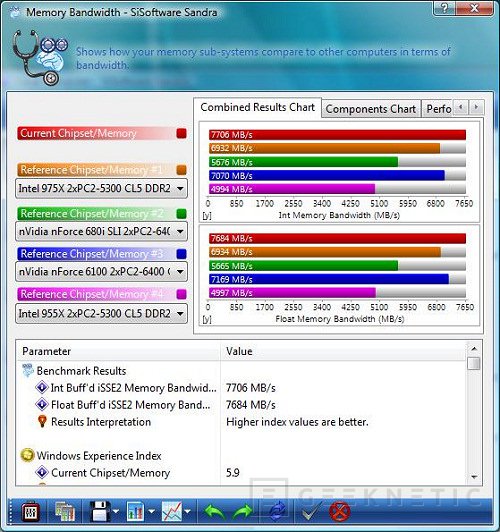Click the results list scrollbar thumb
This screenshot has height=532, width=500.
pyautogui.click(x=474, y=363)
